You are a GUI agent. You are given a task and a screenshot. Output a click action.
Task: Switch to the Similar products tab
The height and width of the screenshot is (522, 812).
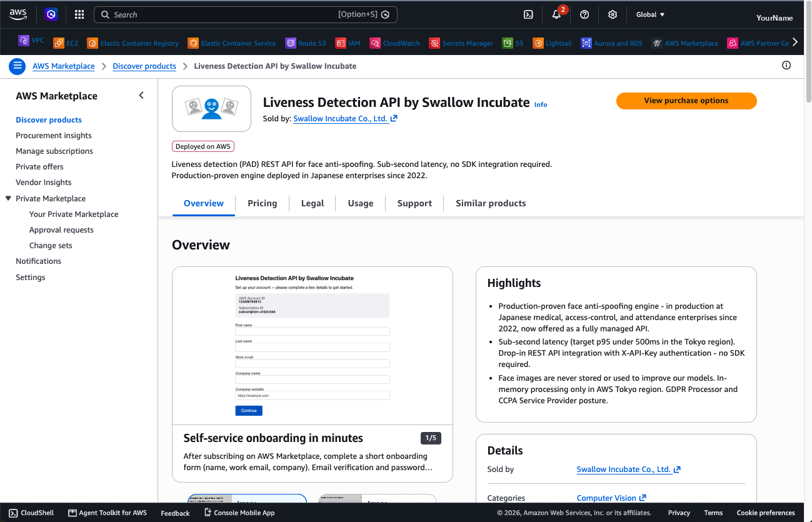491,203
